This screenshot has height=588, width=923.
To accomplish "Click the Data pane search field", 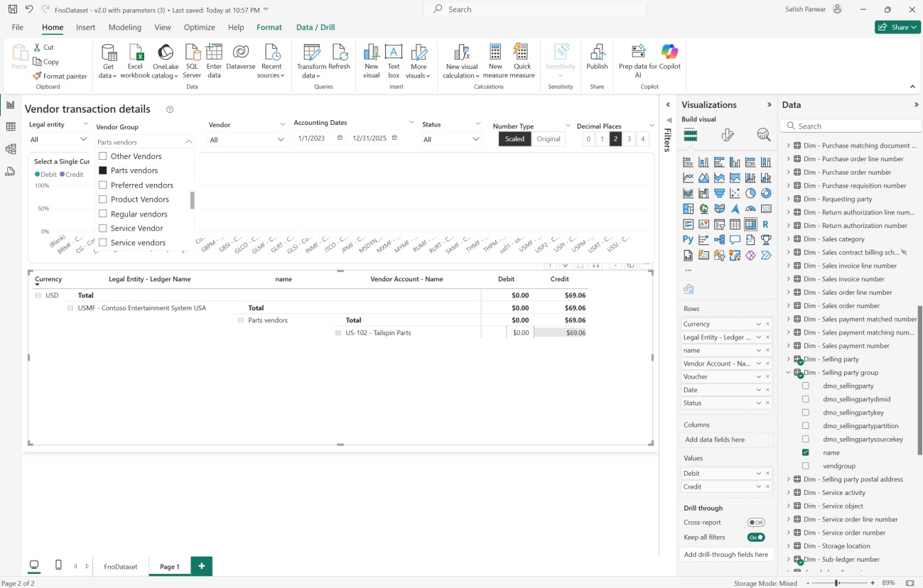I will pyautogui.click(x=850, y=126).
